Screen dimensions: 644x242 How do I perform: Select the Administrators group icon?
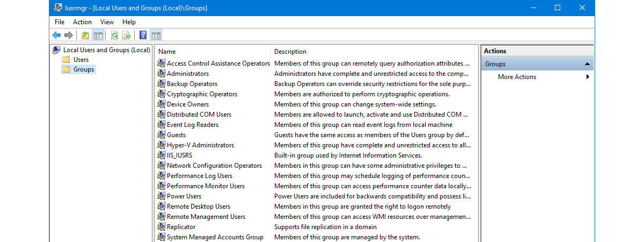pyautogui.click(x=162, y=74)
